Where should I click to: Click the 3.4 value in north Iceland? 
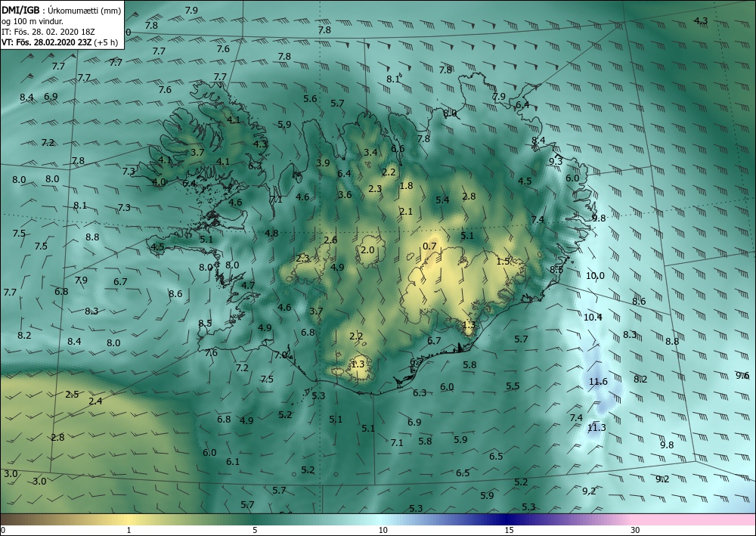click(370, 152)
